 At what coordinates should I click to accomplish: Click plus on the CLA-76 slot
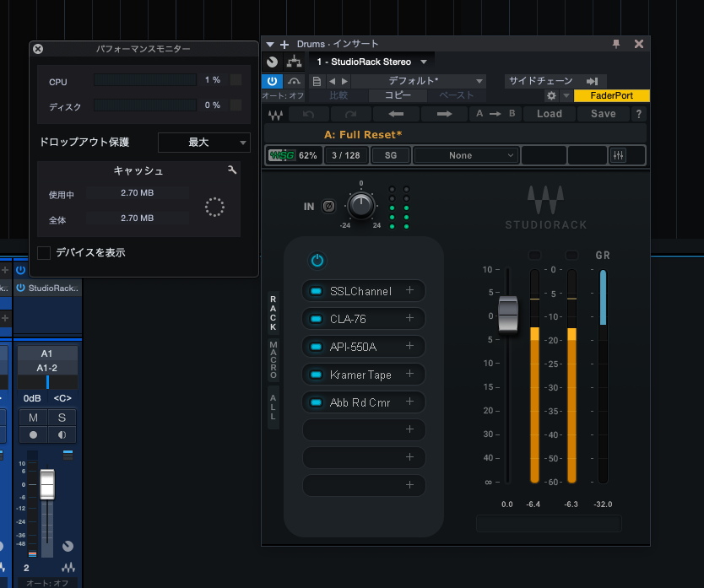pos(409,318)
